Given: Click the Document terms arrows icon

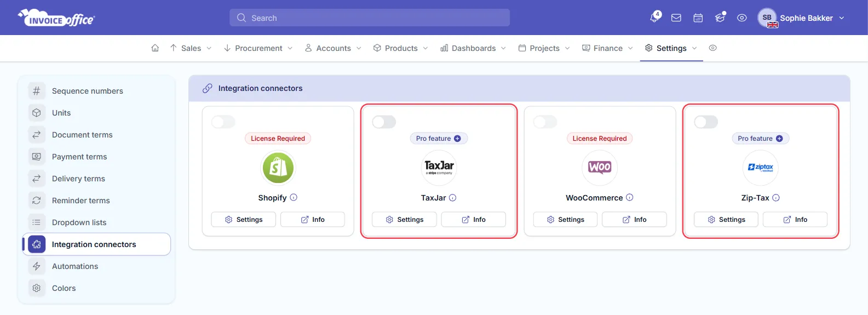Looking at the screenshot, I should tap(37, 135).
